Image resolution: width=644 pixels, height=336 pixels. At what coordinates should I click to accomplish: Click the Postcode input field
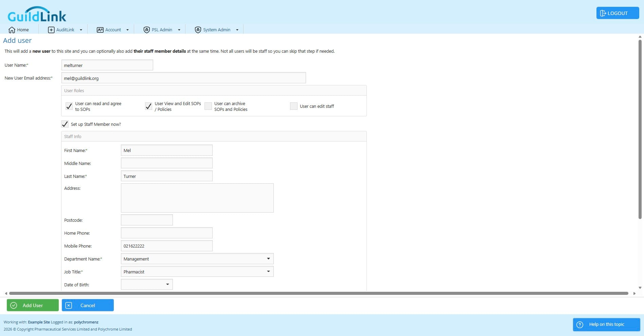coord(147,220)
